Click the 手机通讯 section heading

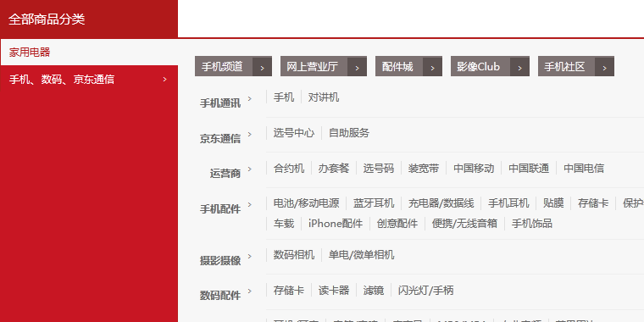pyautogui.click(x=220, y=103)
